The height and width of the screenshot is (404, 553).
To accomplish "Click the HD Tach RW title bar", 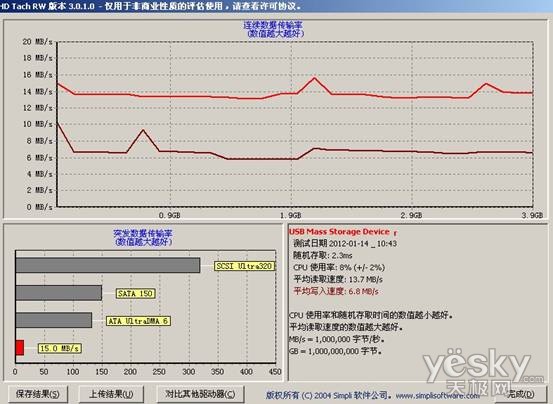I will pyautogui.click(x=276, y=6).
